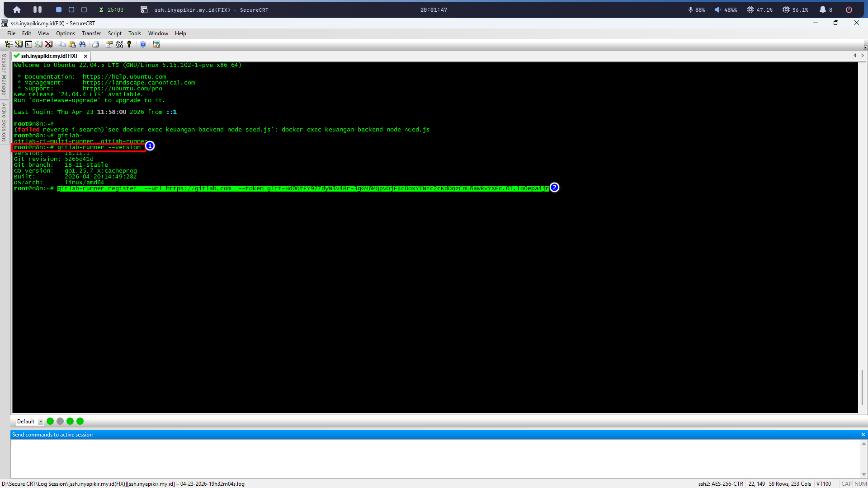Click the Copy toolbar icon
Screen dimensions: 868x488
pyautogui.click(x=62, y=44)
